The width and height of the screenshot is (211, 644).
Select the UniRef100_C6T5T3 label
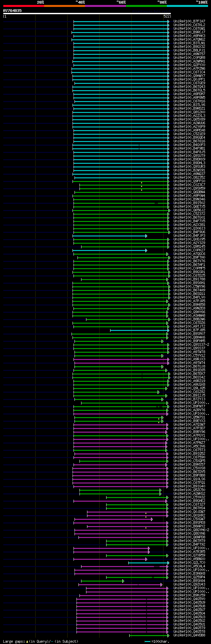tap(189, 450)
